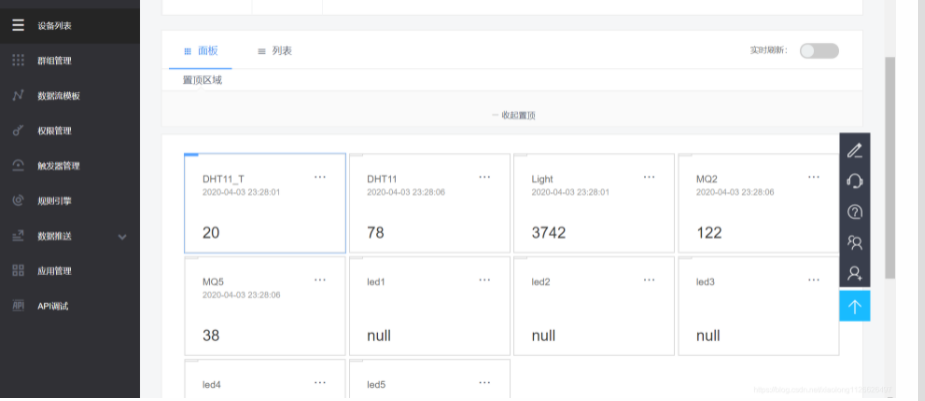This screenshot has width=925, height=401.
Task: Click the led3 null value
Action: pos(708,336)
